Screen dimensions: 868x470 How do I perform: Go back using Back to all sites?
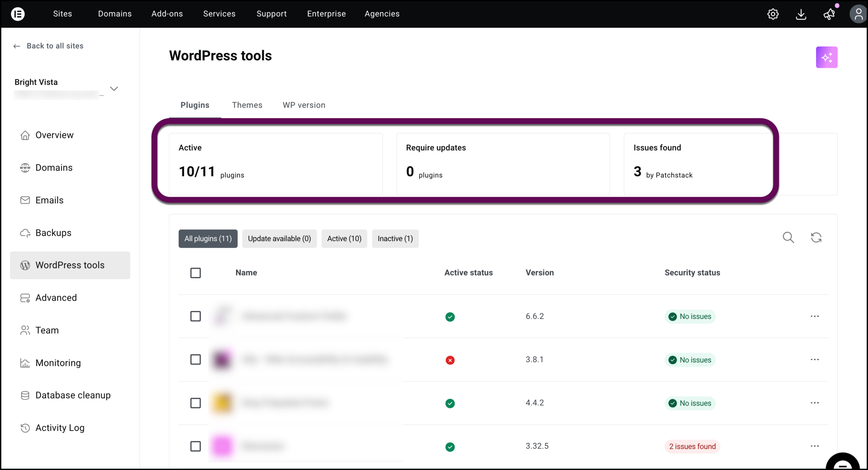pyautogui.click(x=48, y=46)
